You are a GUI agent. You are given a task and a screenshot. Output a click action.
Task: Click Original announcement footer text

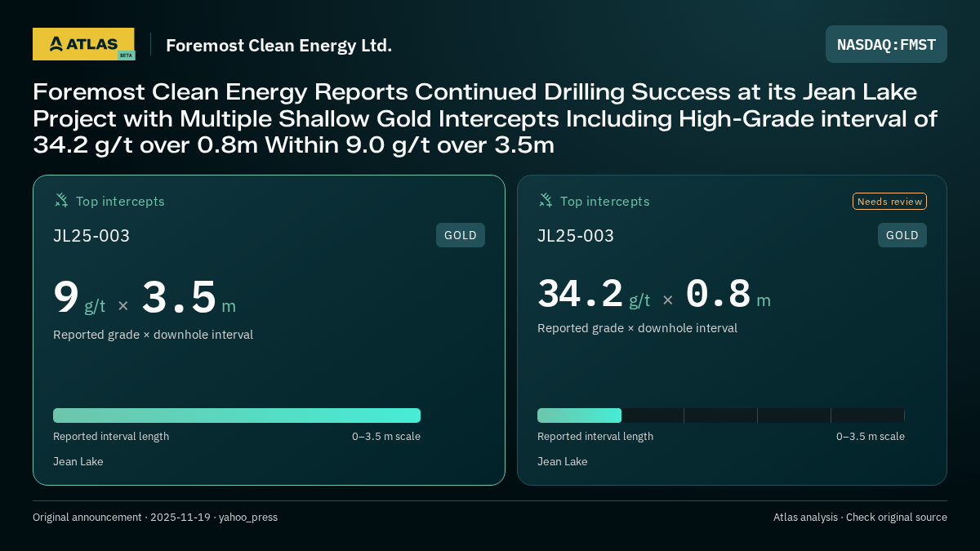point(155,517)
